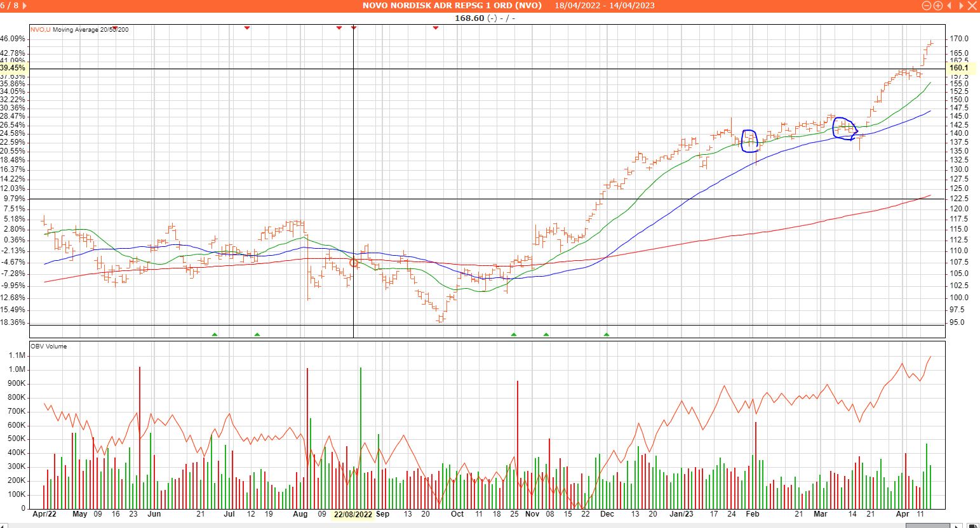The height and width of the screenshot is (528, 980).
Task: Click the red sell marker above August
Action: click(x=339, y=28)
